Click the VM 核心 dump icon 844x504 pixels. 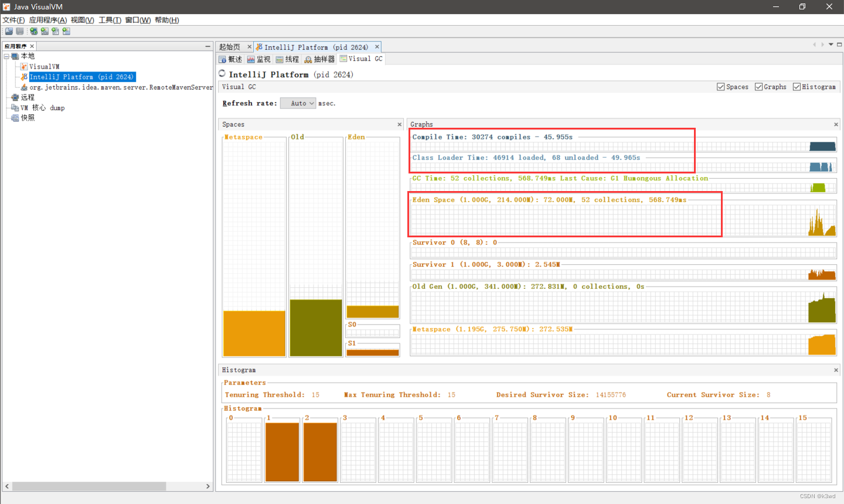[x=15, y=108]
